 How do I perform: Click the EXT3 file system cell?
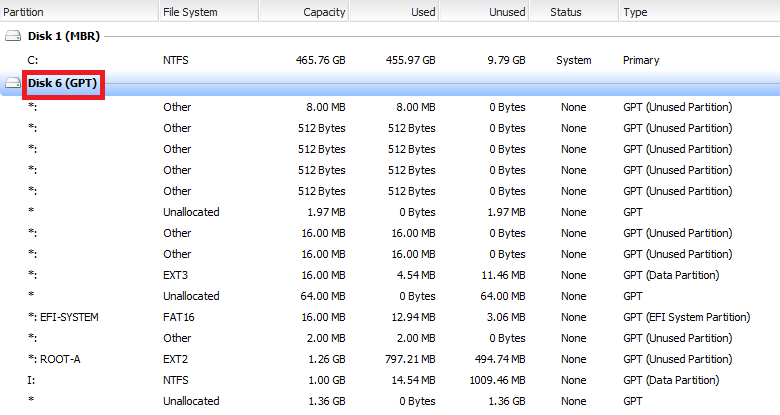pyautogui.click(x=175, y=275)
